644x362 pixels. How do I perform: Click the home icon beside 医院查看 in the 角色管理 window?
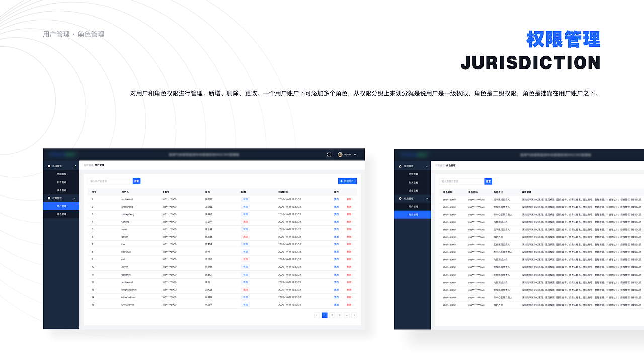point(400,166)
